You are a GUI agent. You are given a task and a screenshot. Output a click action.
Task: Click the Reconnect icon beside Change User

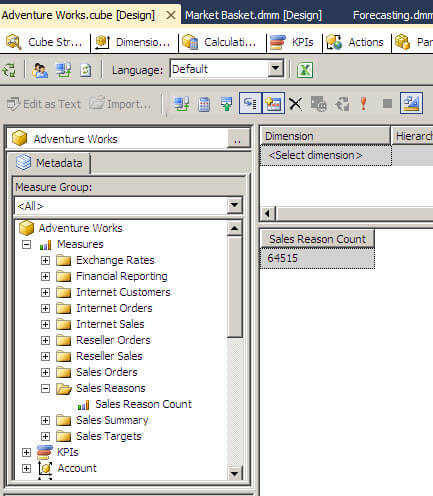pos(63,70)
